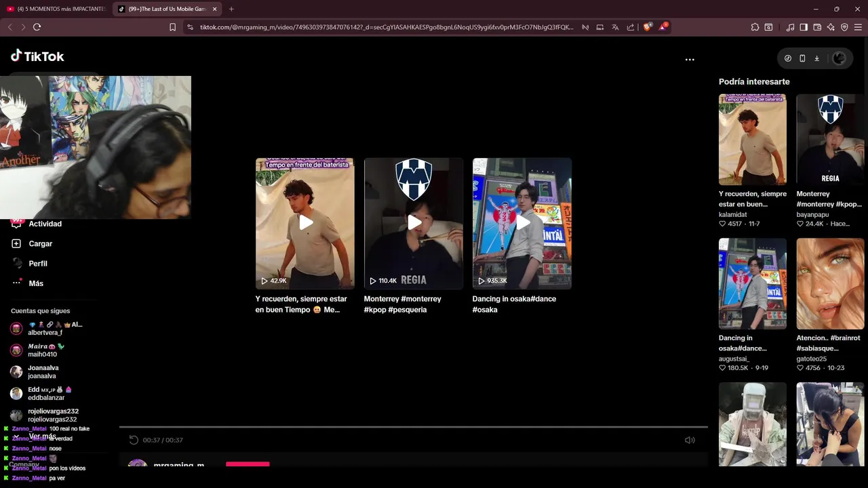Click the augustsai_ username link
This screenshot has height=488, width=868.
click(734, 359)
